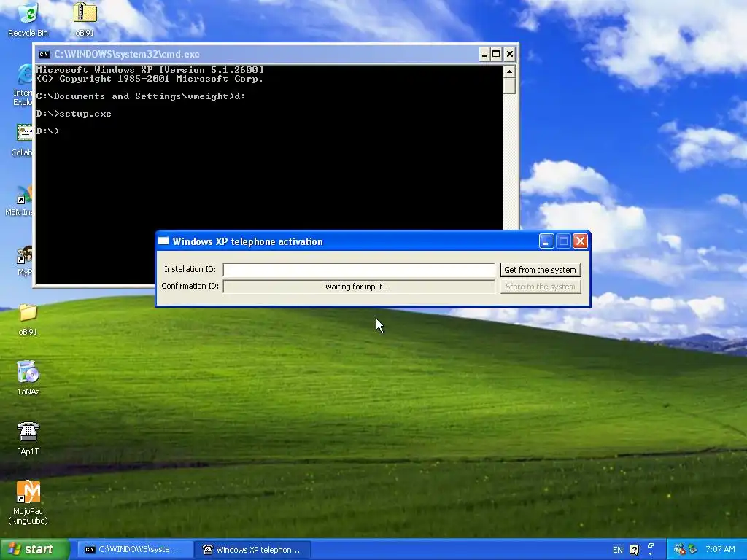The image size is (747, 560).
Task: Click the language bar help icon
Action: coord(634,550)
